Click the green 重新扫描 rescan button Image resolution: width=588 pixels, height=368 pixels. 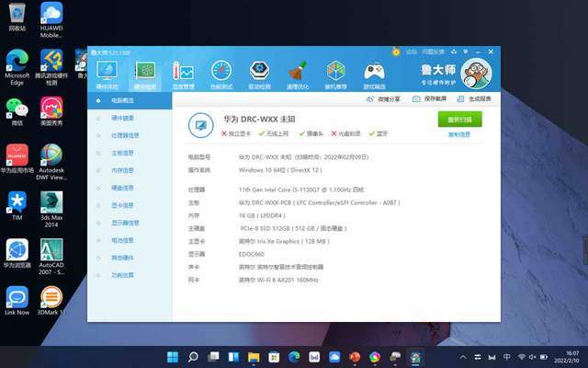459,120
